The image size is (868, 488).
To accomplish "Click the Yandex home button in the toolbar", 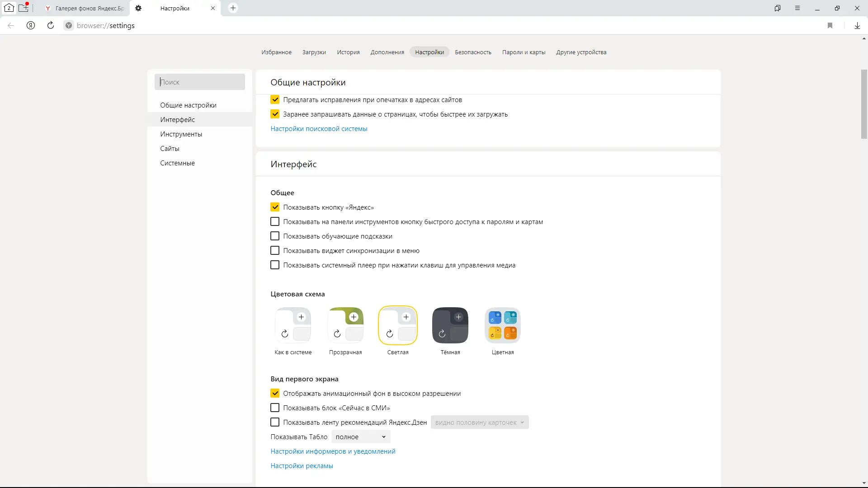I will tap(31, 26).
